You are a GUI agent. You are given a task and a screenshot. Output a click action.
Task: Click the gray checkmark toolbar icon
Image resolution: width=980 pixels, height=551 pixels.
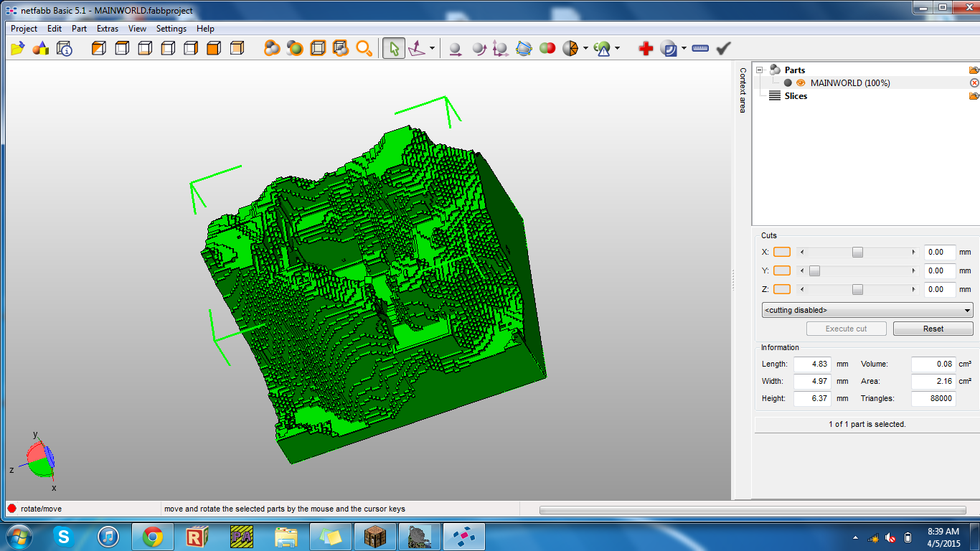tap(723, 48)
